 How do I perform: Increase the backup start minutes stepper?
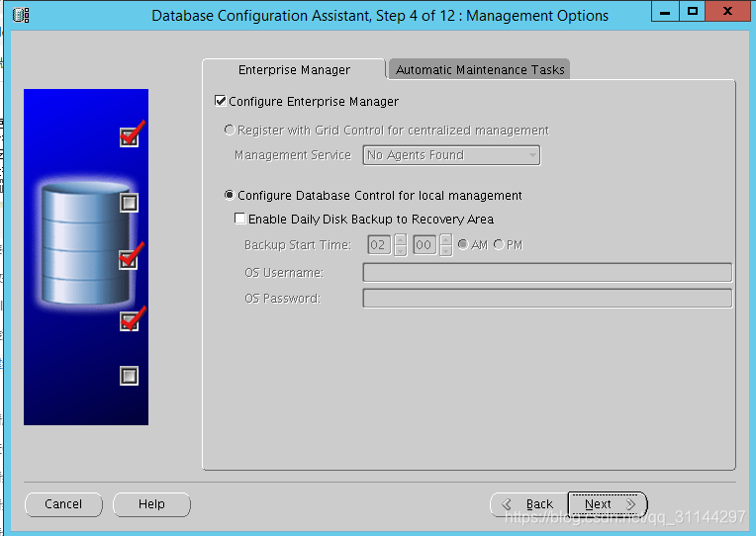click(x=446, y=239)
